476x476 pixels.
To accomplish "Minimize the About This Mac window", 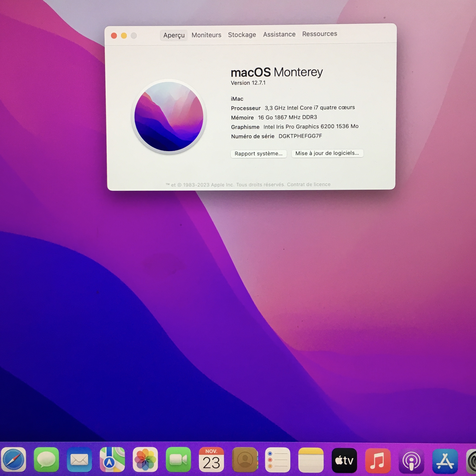I will [x=124, y=36].
